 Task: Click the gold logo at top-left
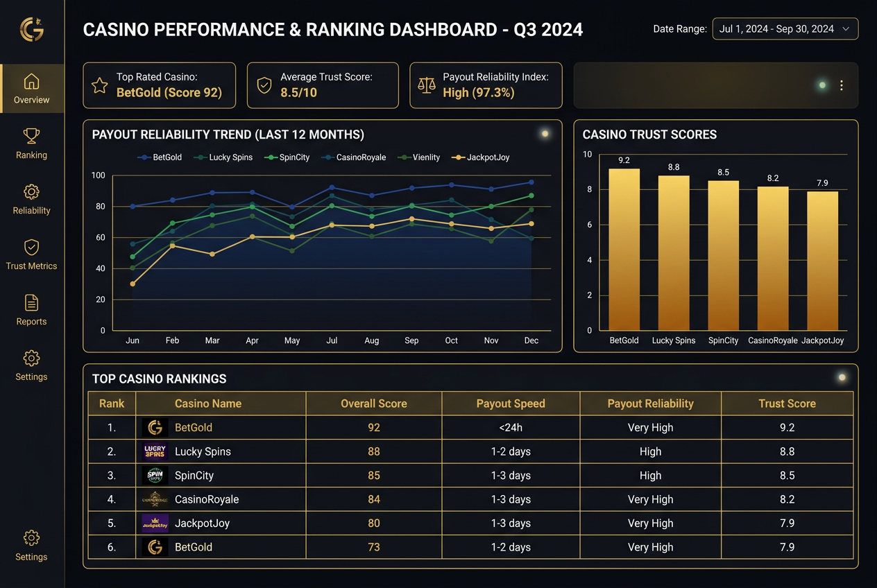point(32,29)
